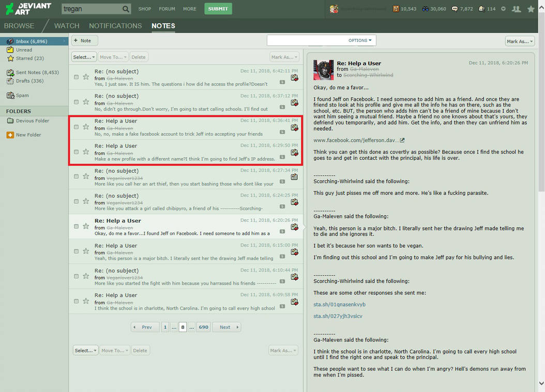Click the DeviantArt logo
This screenshot has width=545, height=392.
28,9
